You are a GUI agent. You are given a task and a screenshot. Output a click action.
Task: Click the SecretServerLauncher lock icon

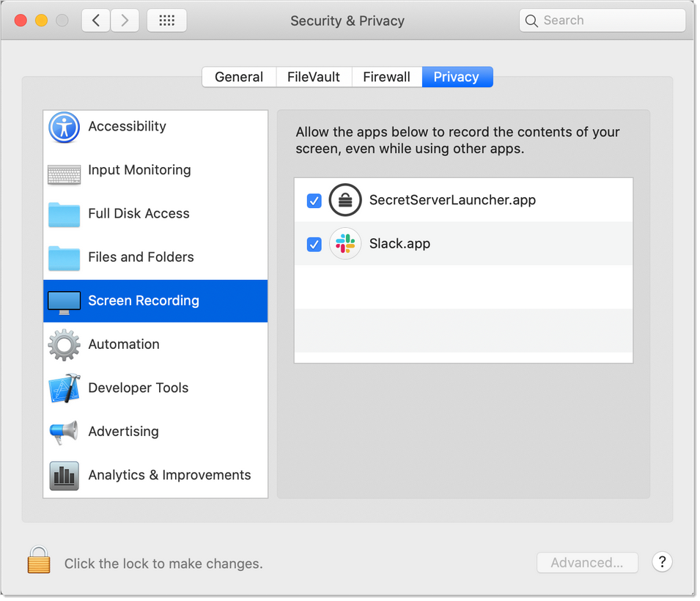click(345, 200)
